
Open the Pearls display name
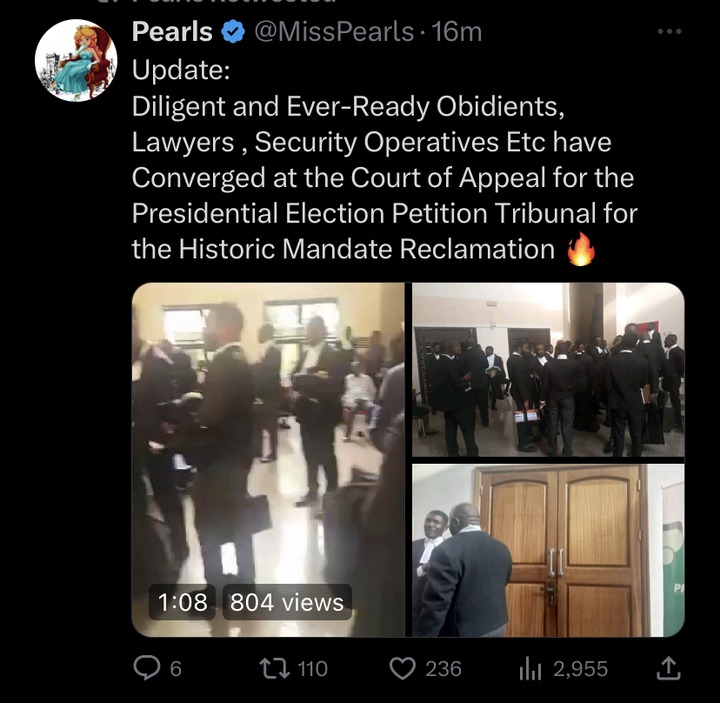[172, 32]
